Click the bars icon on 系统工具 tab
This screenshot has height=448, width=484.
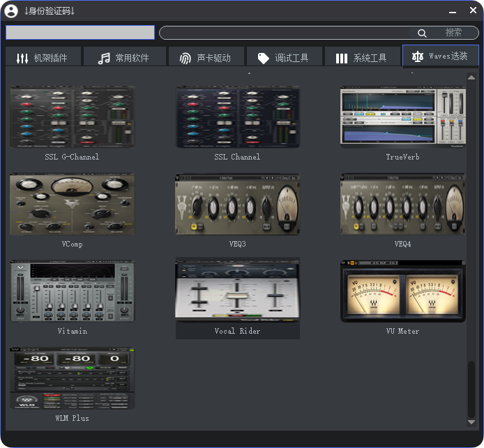342,59
